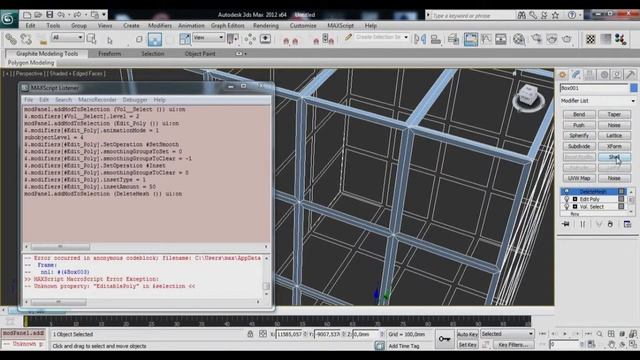Click the Box001 object name field
This screenshot has height=360, width=640.
pos(594,88)
